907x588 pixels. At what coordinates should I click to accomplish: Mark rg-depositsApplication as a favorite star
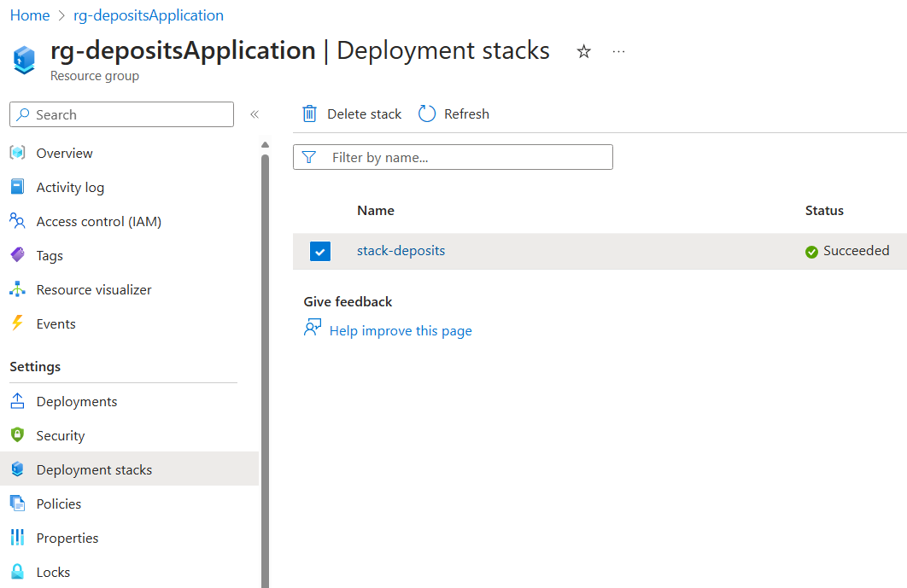(x=583, y=52)
